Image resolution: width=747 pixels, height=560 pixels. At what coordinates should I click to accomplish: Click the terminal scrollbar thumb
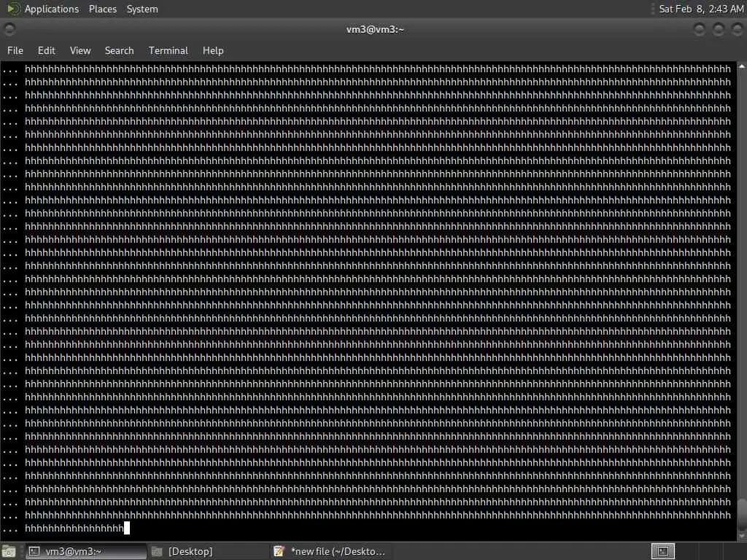point(742,513)
